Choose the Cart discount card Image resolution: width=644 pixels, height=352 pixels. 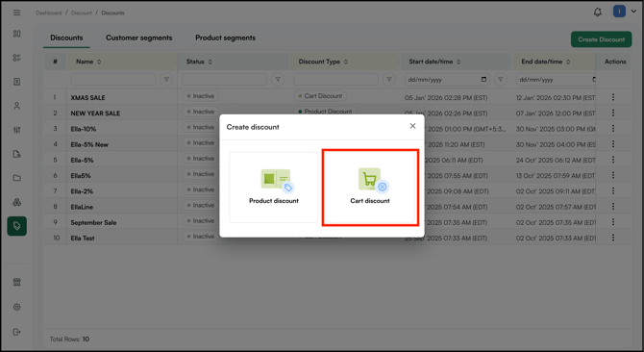(370, 188)
